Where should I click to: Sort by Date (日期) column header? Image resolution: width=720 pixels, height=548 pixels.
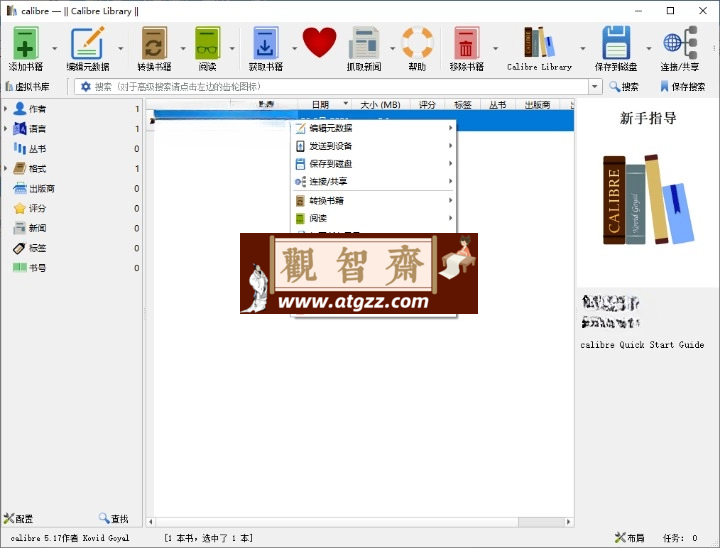(x=324, y=105)
